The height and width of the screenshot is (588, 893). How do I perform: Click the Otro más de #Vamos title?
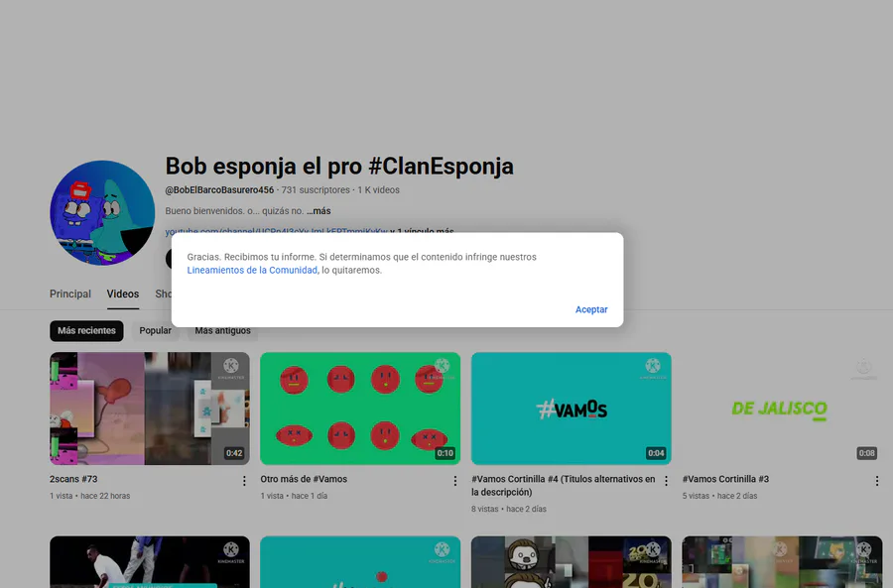304,479
